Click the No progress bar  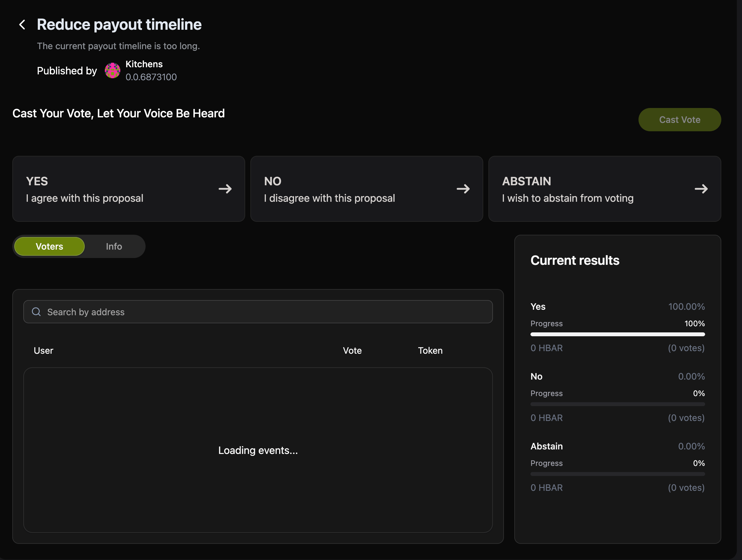(x=617, y=404)
